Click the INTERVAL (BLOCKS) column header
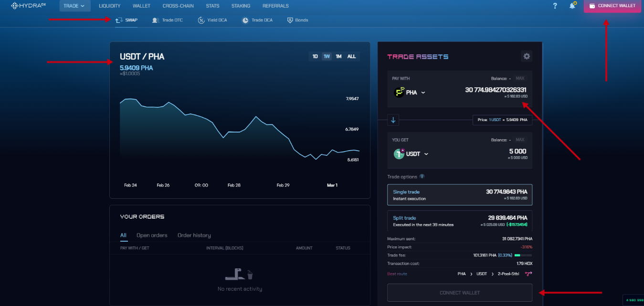This screenshot has width=644, height=306. (225, 248)
